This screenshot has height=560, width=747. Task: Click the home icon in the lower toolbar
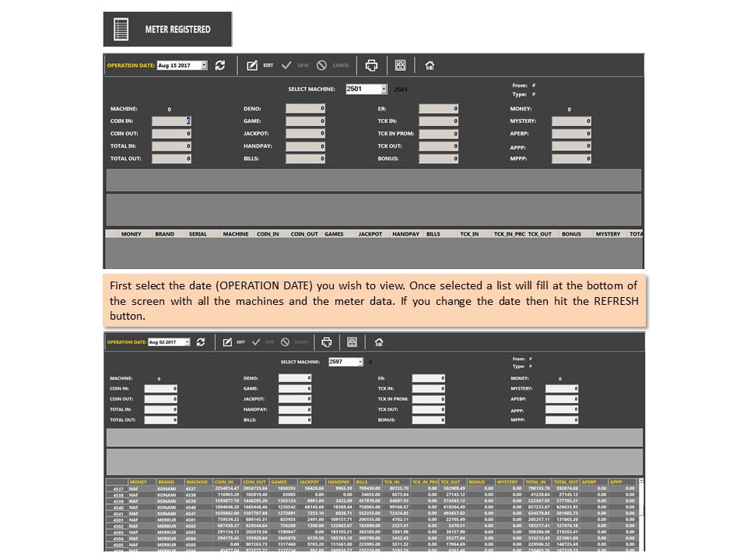pos(379,342)
